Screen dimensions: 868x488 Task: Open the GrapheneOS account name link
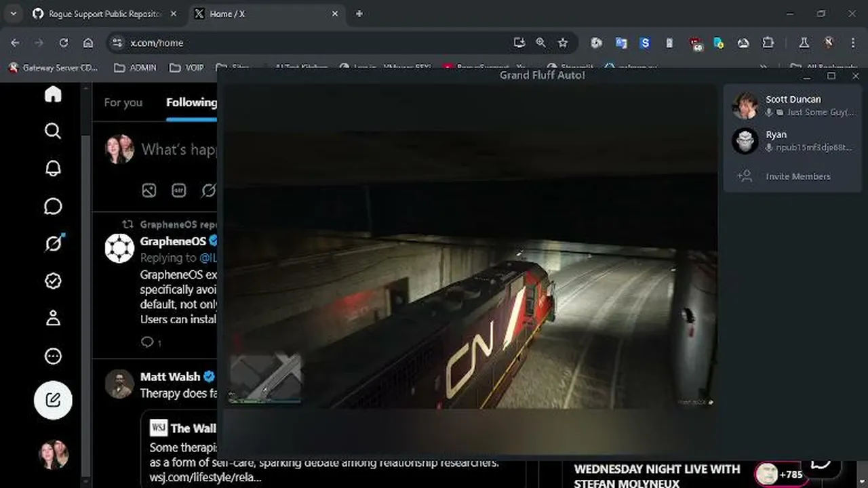[173, 241]
